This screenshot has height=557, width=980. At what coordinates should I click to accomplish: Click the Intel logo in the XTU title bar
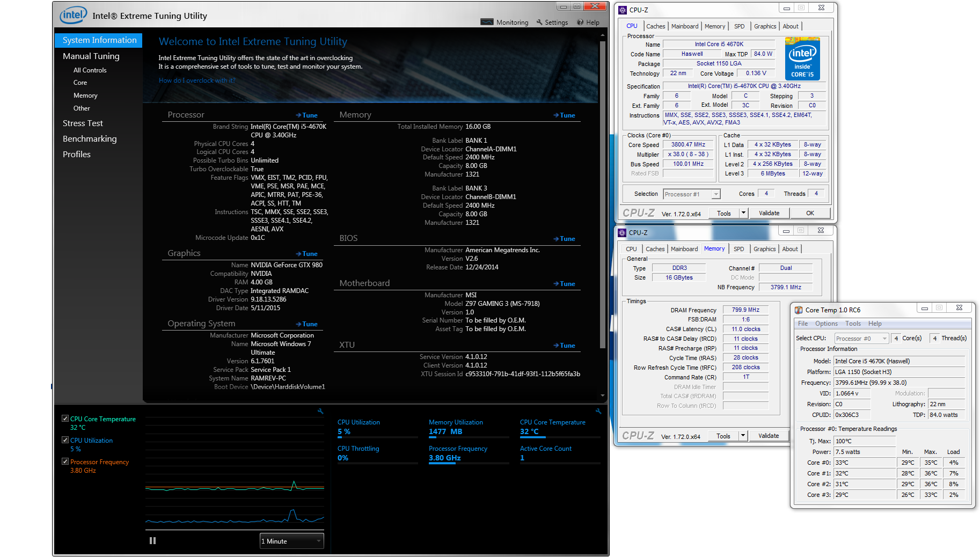[73, 15]
